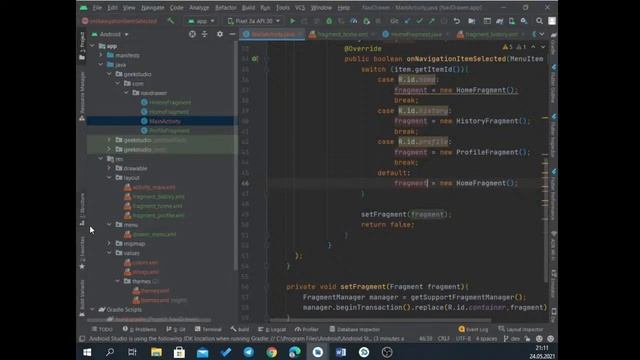The width and height of the screenshot is (640, 360).
Task: Collapse the themes folder
Action: click(118, 281)
